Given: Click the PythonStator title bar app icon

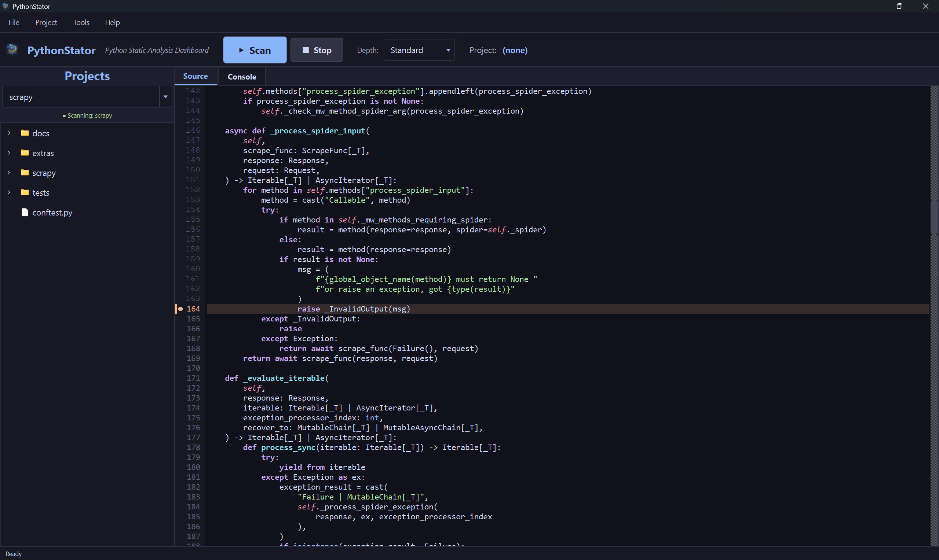Looking at the screenshot, I should pos(5,6).
